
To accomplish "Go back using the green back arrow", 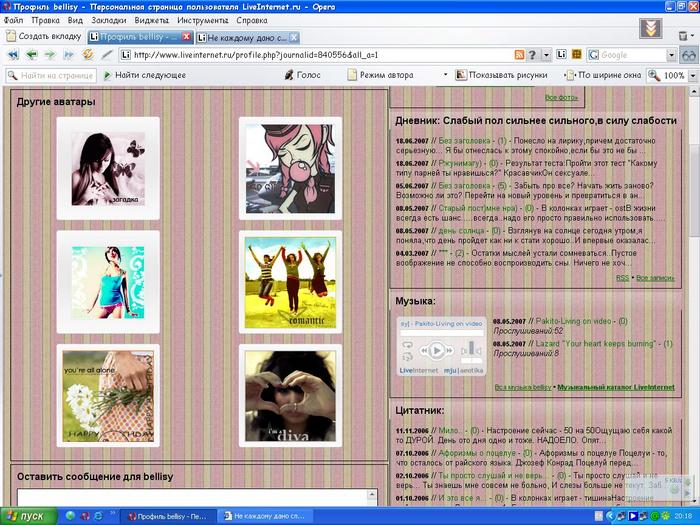I will (x=32, y=55).
